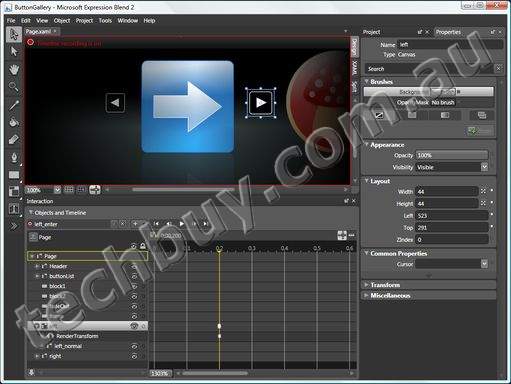The width and height of the screenshot is (511, 384).
Task: Select the Paint Bucket tool
Action: tap(14, 122)
